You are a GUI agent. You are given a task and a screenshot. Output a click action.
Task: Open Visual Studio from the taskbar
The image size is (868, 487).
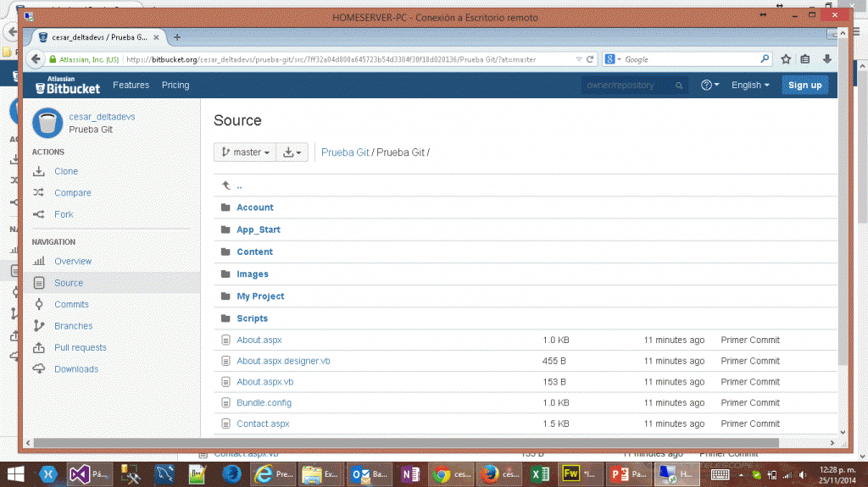[89, 474]
